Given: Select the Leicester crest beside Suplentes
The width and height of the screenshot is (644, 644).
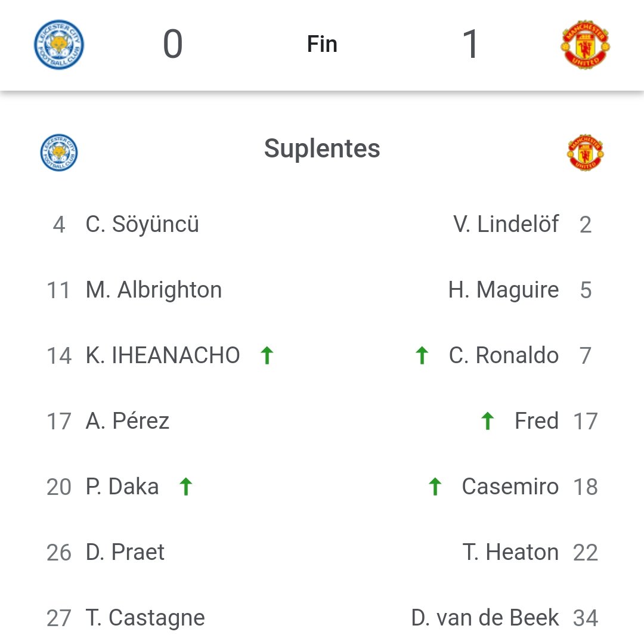Looking at the screenshot, I should pos(58,153).
